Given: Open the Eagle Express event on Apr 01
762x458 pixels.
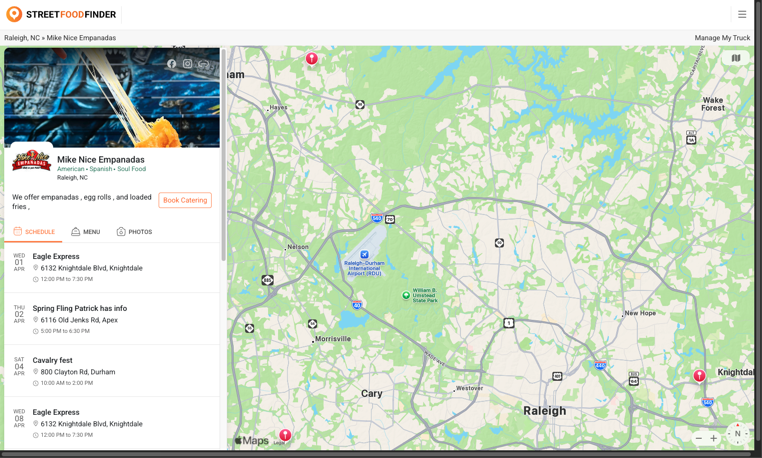Looking at the screenshot, I should tap(112, 267).
